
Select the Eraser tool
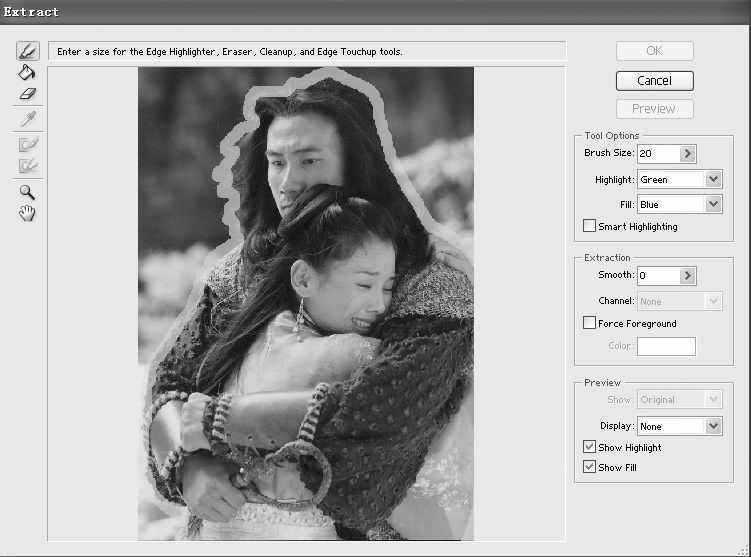(x=27, y=93)
